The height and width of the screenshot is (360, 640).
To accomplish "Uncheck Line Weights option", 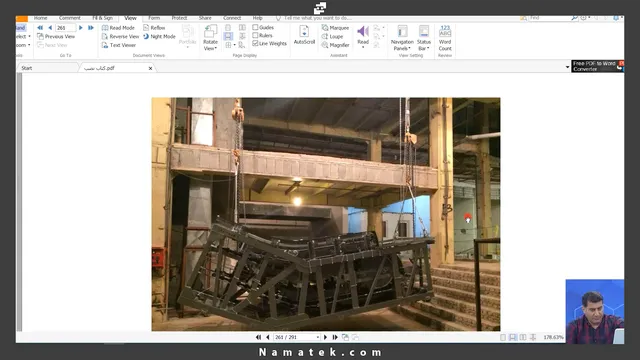I will (255, 43).
